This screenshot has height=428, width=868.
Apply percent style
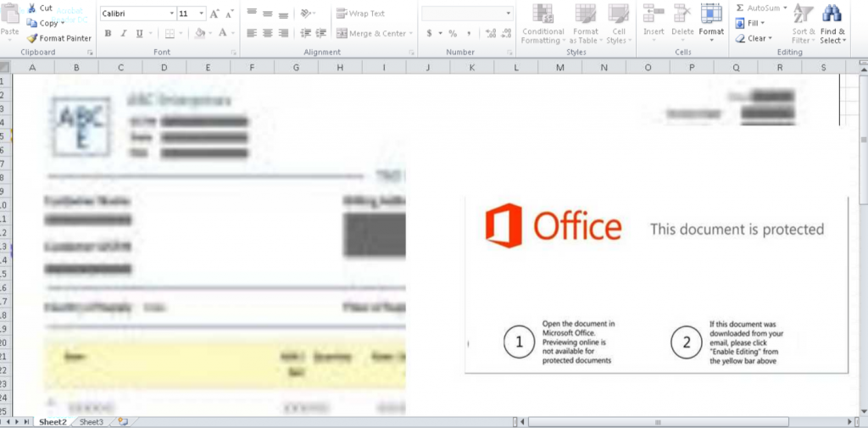pos(453,33)
